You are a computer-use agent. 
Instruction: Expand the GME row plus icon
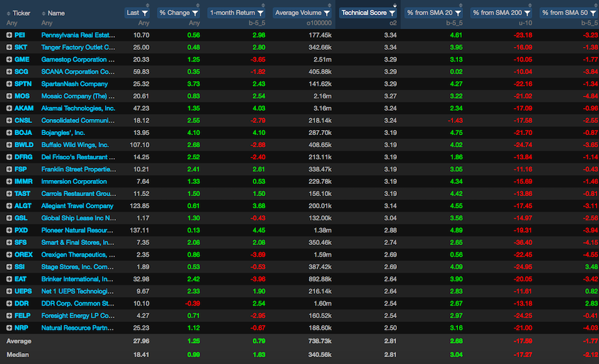point(9,60)
